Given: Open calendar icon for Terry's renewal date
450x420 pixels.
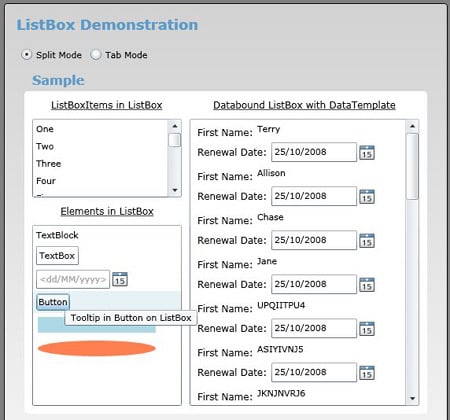Looking at the screenshot, I should click(367, 153).
